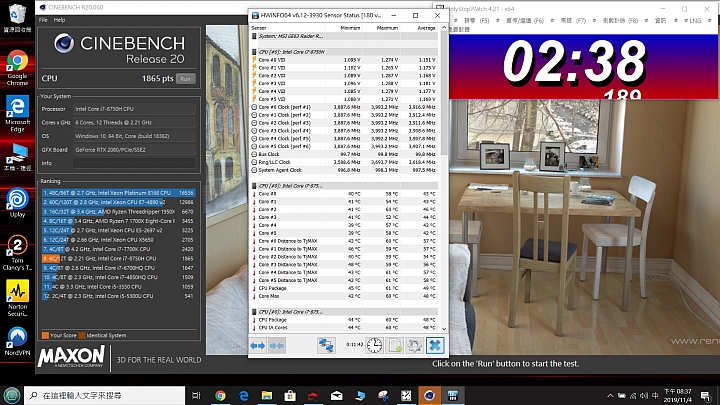Screen dimensions: 720x405
Task: Click the HWiNFO scroll-down arrow
Action: click(444, 329)
